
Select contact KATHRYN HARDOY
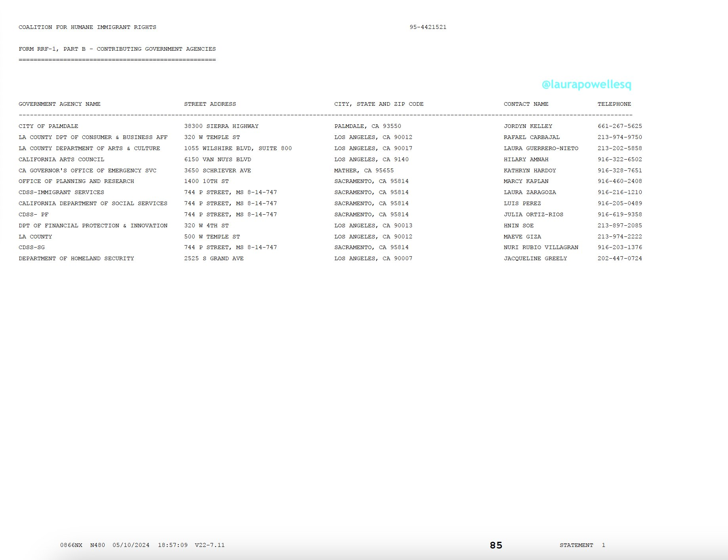530,171
